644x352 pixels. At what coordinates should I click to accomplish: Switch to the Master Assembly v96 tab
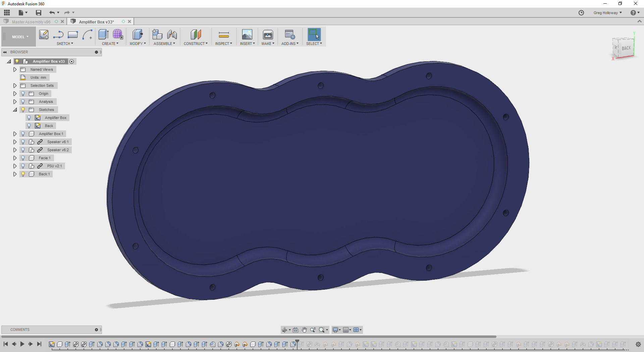point(32,21)
